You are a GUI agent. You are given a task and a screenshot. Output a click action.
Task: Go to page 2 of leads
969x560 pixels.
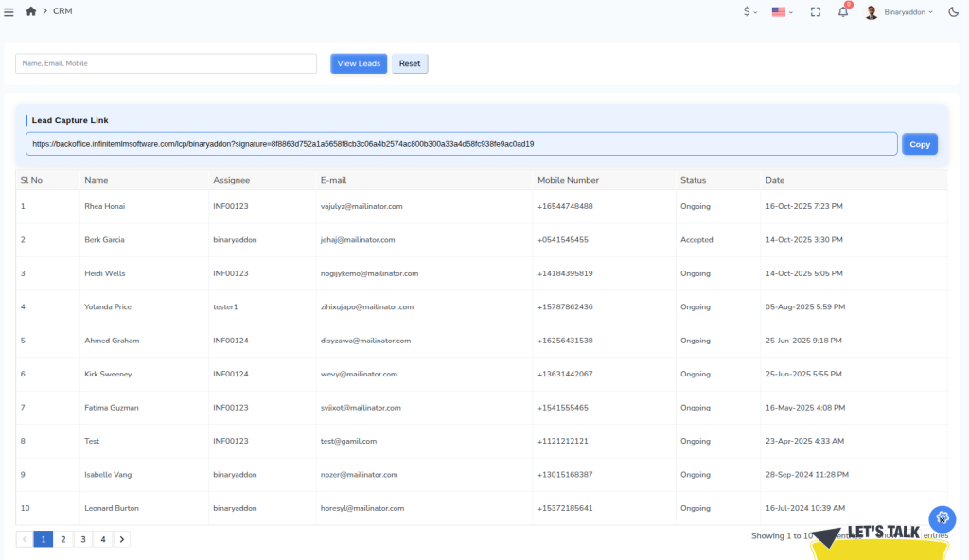pyautogui.click(x=62, y=539)
